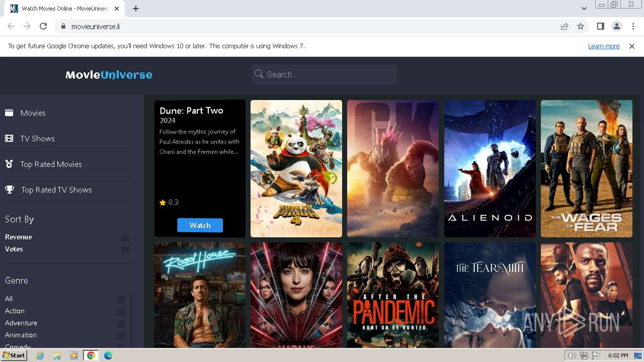This screenshot has width=644, height=362.
Task: Click the Adventure genre label
Action: (21, 323)
